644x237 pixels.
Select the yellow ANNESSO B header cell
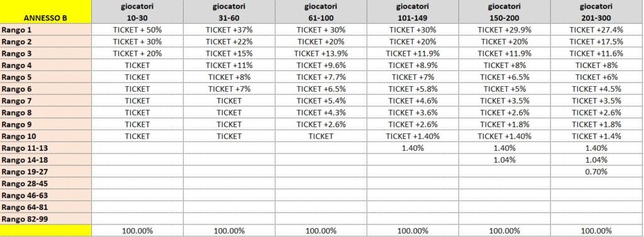45,12
